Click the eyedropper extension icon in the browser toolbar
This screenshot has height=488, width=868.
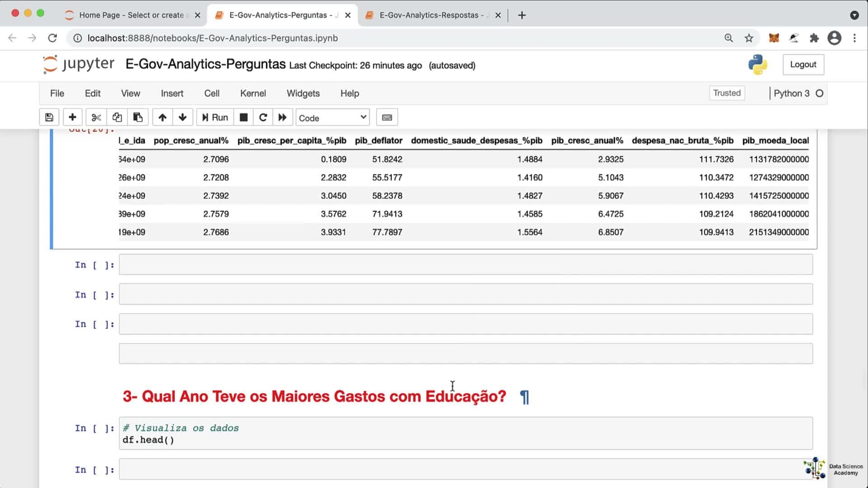pos(794,38)
